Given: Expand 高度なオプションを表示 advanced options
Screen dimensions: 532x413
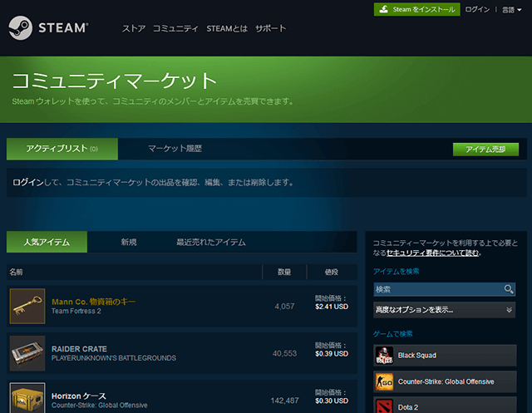Looking at the screenshot, I should [x=444, y=310].
